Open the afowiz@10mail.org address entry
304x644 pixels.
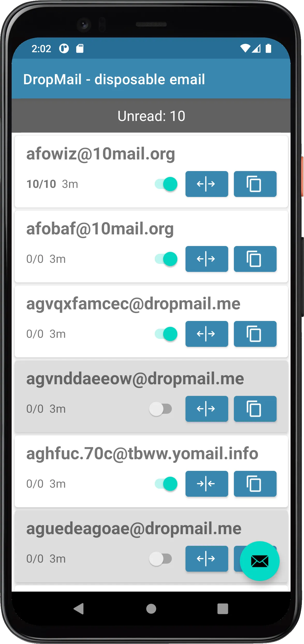(x=101, y=154)
